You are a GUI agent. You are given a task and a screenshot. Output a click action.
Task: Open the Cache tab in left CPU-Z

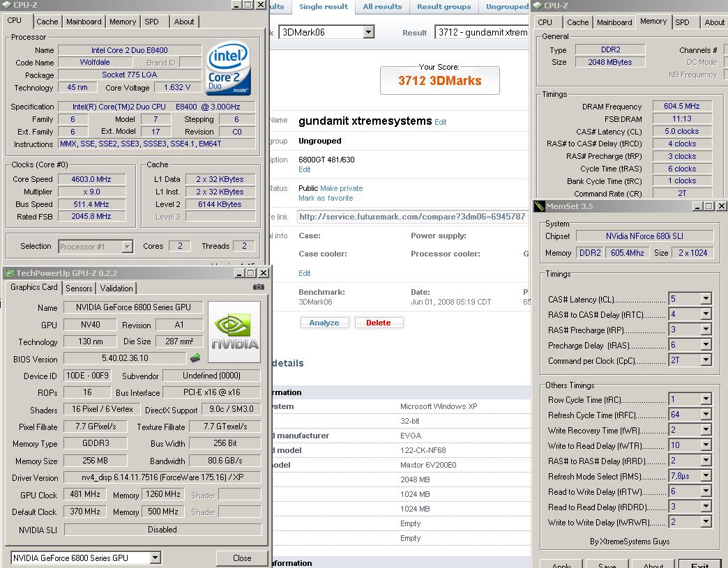click(x=47, y=22)
